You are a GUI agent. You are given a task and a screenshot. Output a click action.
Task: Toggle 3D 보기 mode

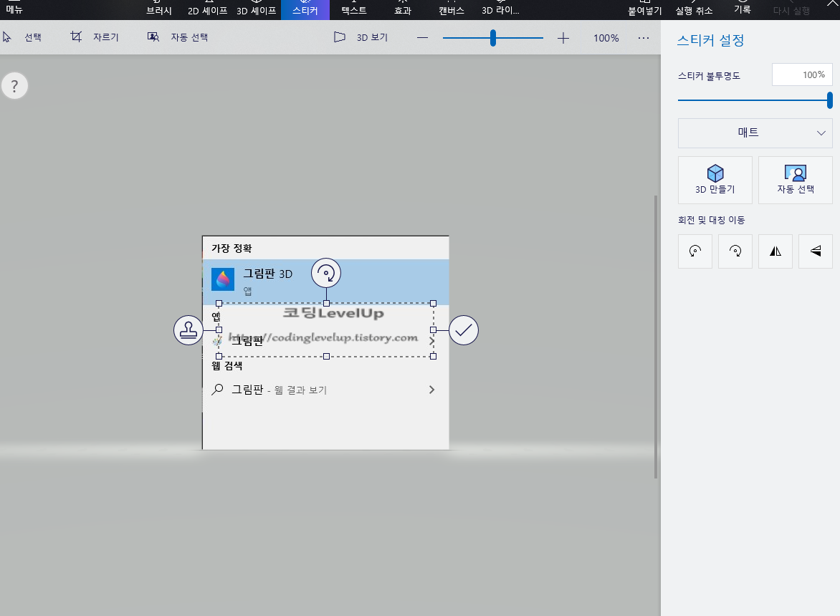point(361,37)
